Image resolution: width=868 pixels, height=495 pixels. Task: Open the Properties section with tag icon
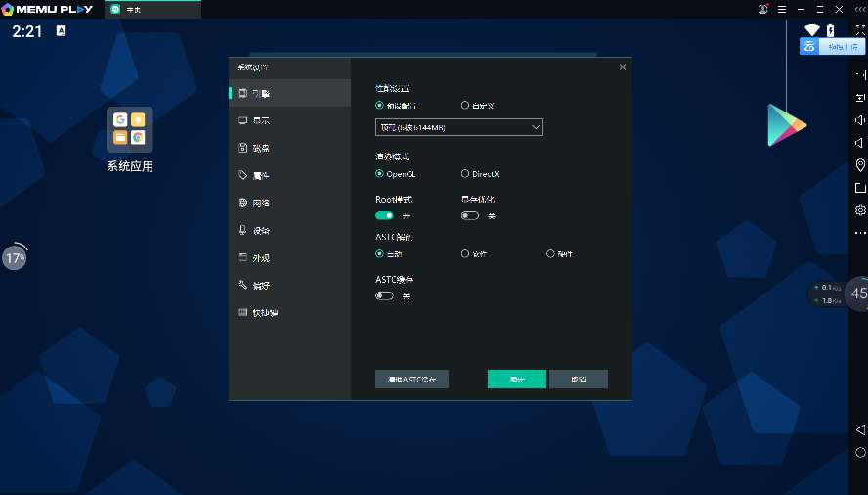[x=289, y=175]
